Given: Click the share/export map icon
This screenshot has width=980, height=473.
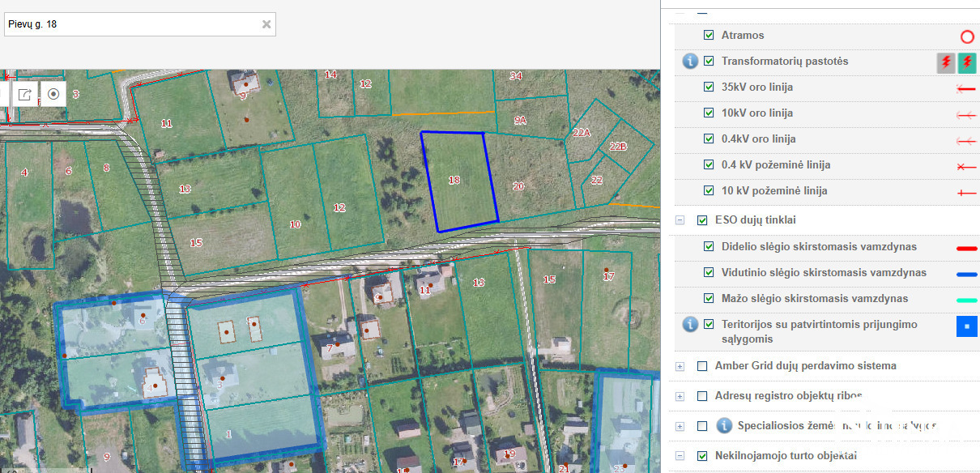Looking at the screenshot, I should coord(25,94).
